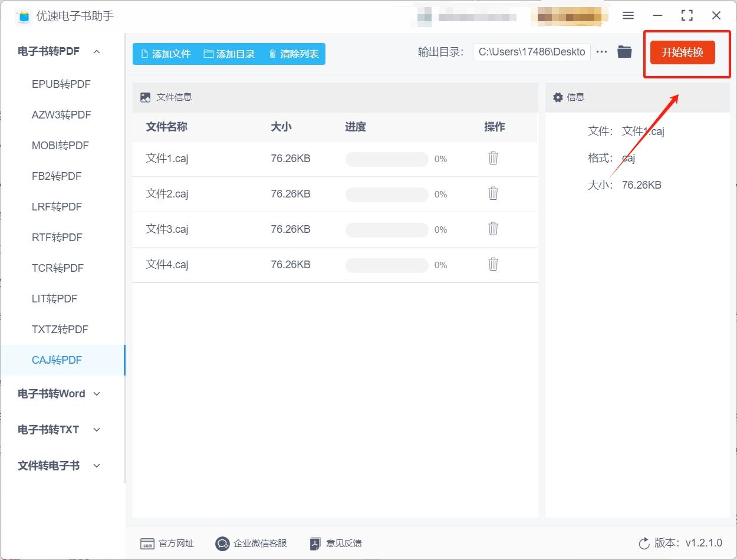Click 添加目录 button
Image resolution: width=737 pixels, height=560 pixels.
click(229, 54)
